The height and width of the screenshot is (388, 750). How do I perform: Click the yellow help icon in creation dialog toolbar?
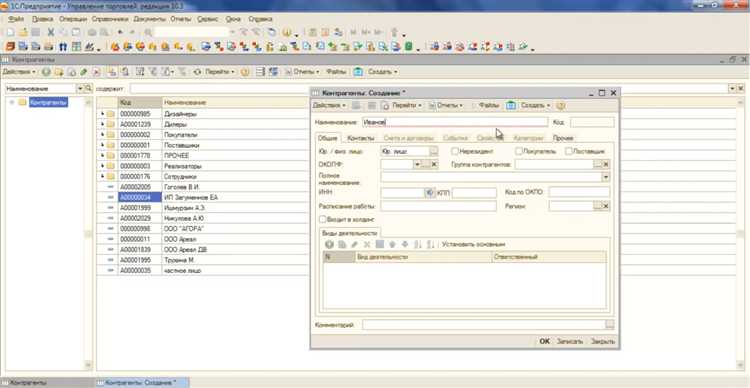pos(561,105)
